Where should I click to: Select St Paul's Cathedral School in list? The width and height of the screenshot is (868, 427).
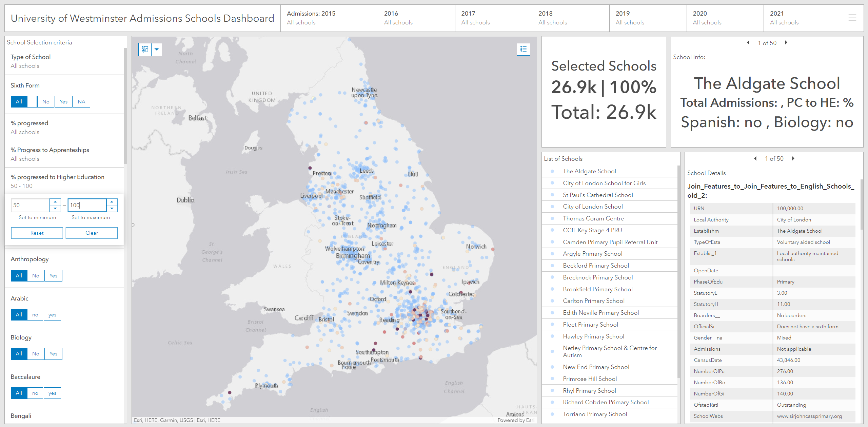[598, 195]
